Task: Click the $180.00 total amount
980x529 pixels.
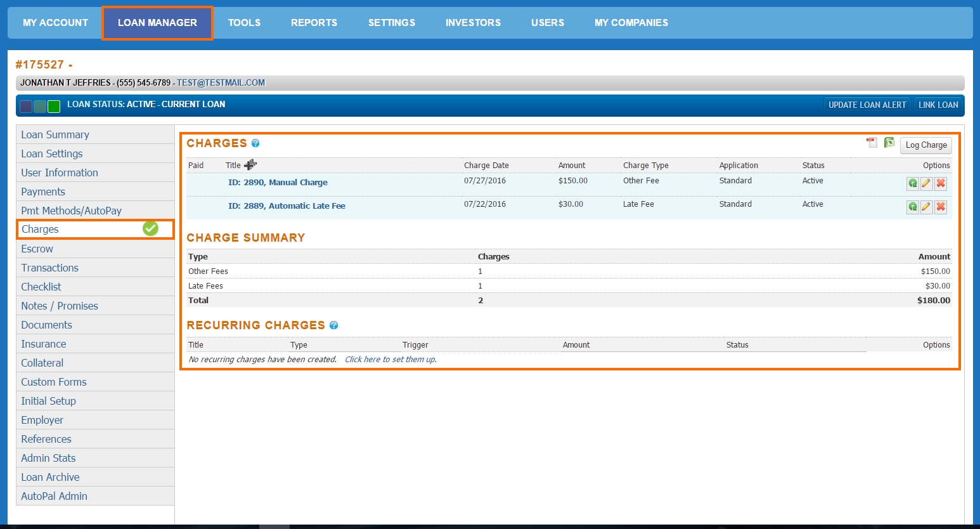Action: (x=934, y=301)
